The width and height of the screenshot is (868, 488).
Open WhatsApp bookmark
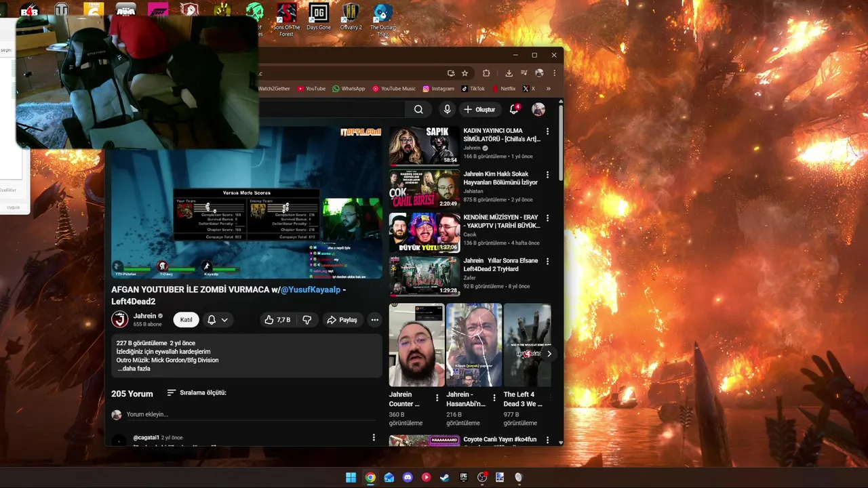(349, 89)
